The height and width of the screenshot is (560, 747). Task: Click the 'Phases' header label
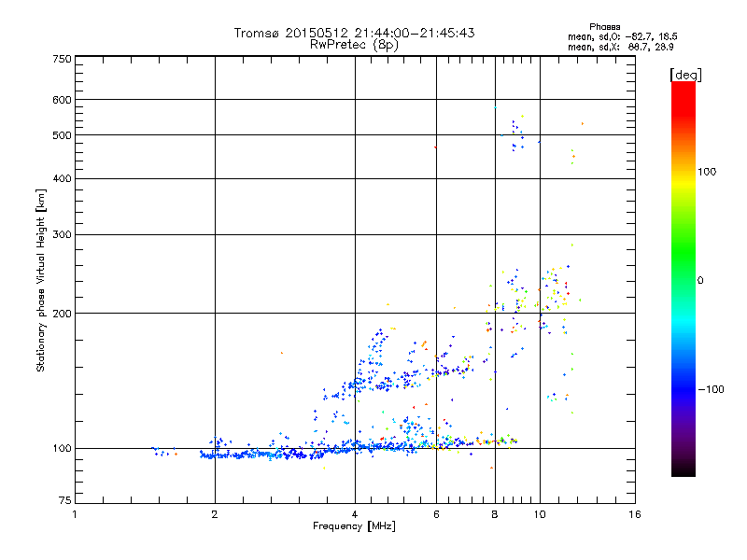click(x=604, y=27)
